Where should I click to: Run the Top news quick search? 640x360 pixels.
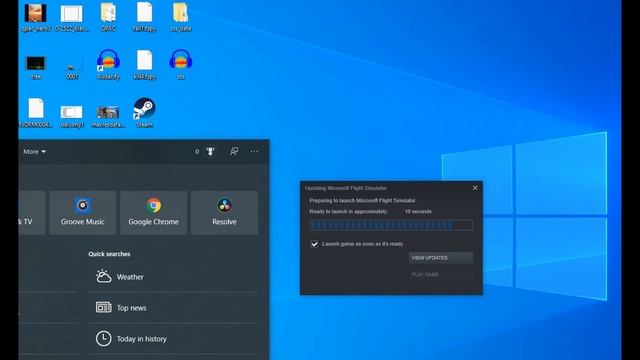tap(173, 308)
